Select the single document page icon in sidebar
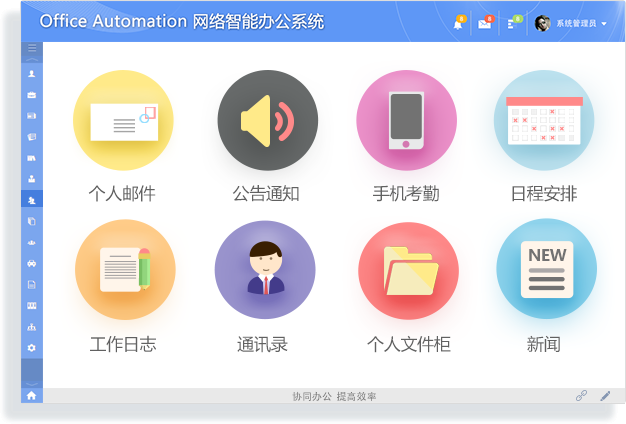 (32, 285)
